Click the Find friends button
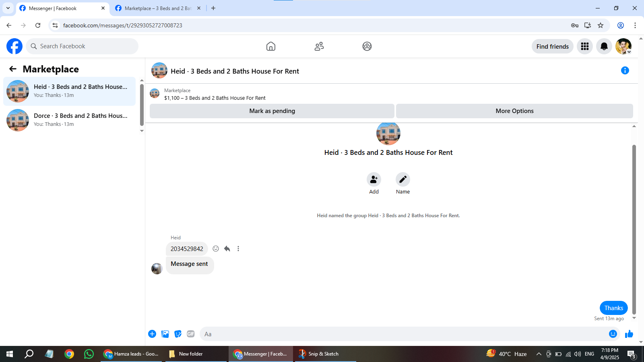Viewport: 644px width, 362px height. pos(553,46)
